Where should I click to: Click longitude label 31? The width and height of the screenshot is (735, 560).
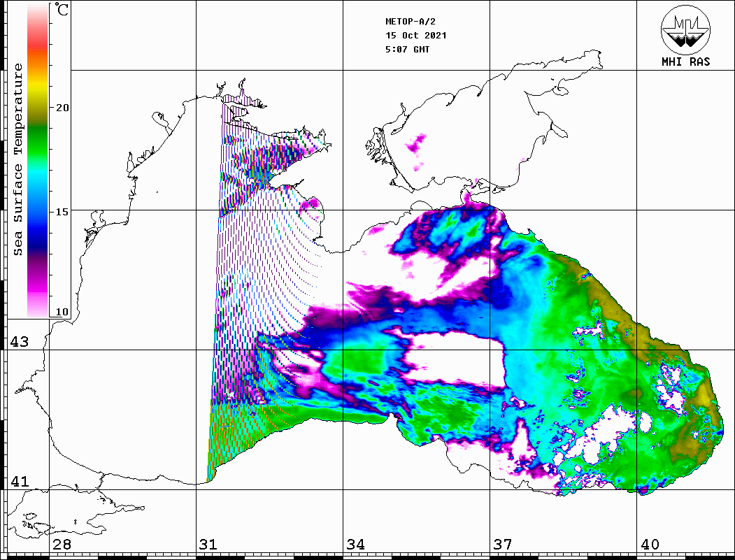point(208,544)
